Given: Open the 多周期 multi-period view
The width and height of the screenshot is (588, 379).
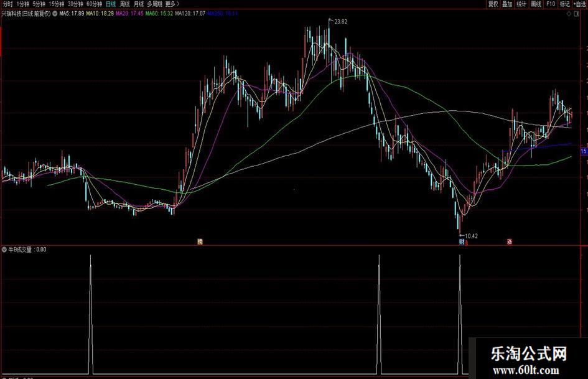Looking at the screenshot, I should click(x=154, y=4).
